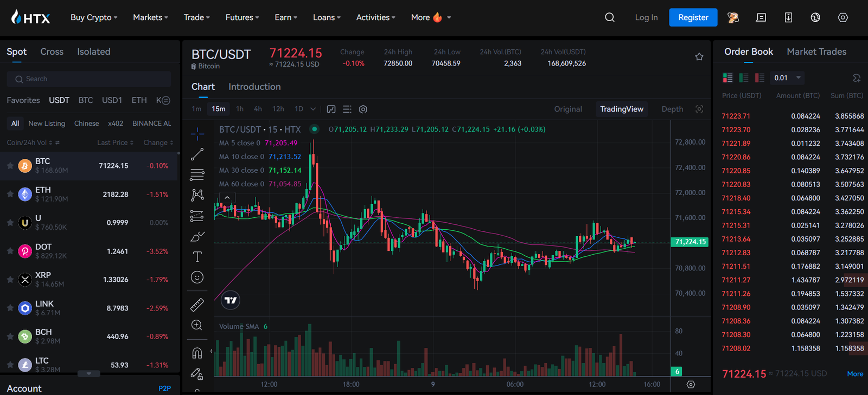Screen dimensions: 868x395
Task: Toggle the order book refresh swap icon
Action: coord(857,78)
